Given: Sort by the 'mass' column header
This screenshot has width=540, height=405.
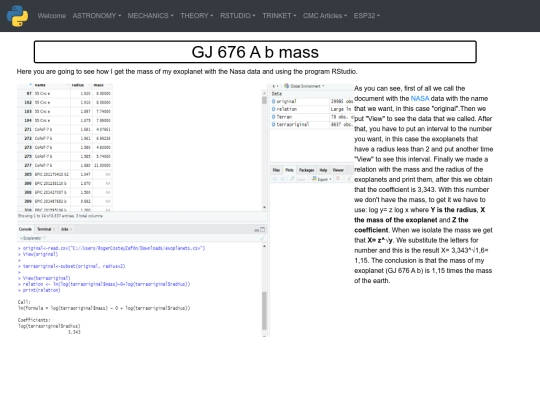Looking at the screenshot, I should click(102, 85).
